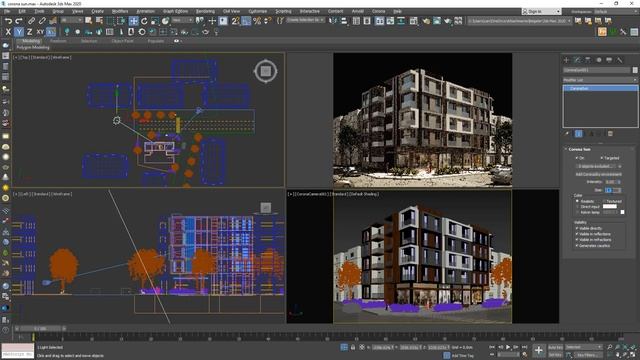Click Configure Modifier Sets icon
This screenshot has width=640, height=360.
[610, 133]
